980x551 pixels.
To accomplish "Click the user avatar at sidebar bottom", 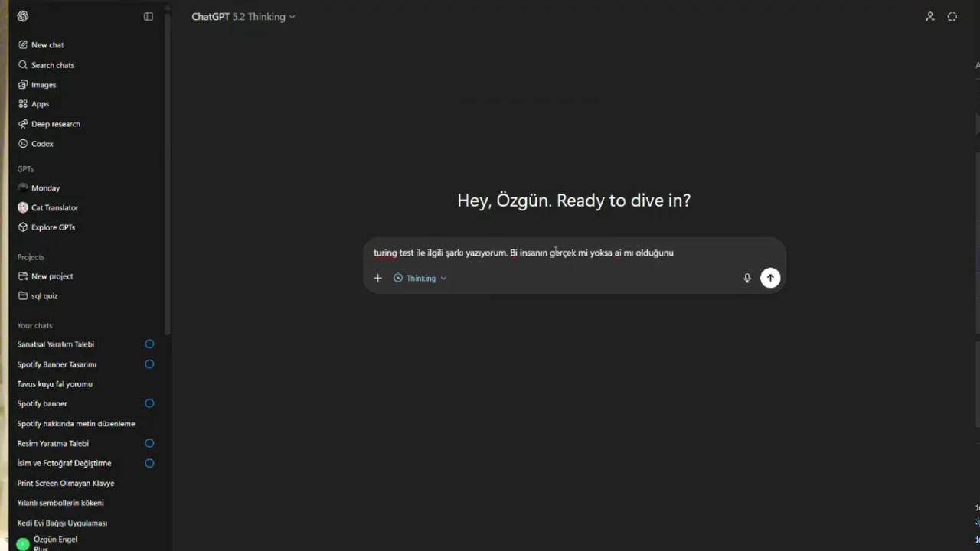I will (23, 544).
